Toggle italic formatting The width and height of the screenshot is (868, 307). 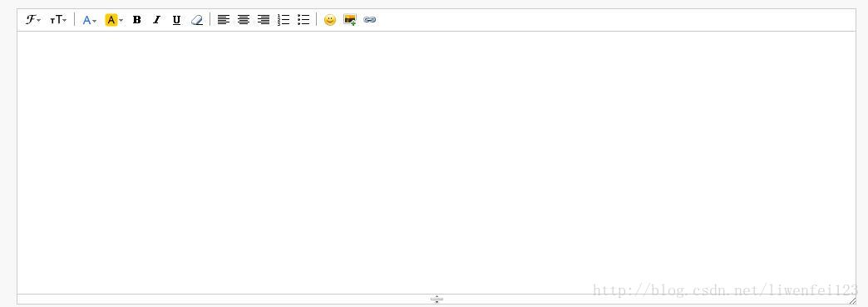[x=156, y=20]
